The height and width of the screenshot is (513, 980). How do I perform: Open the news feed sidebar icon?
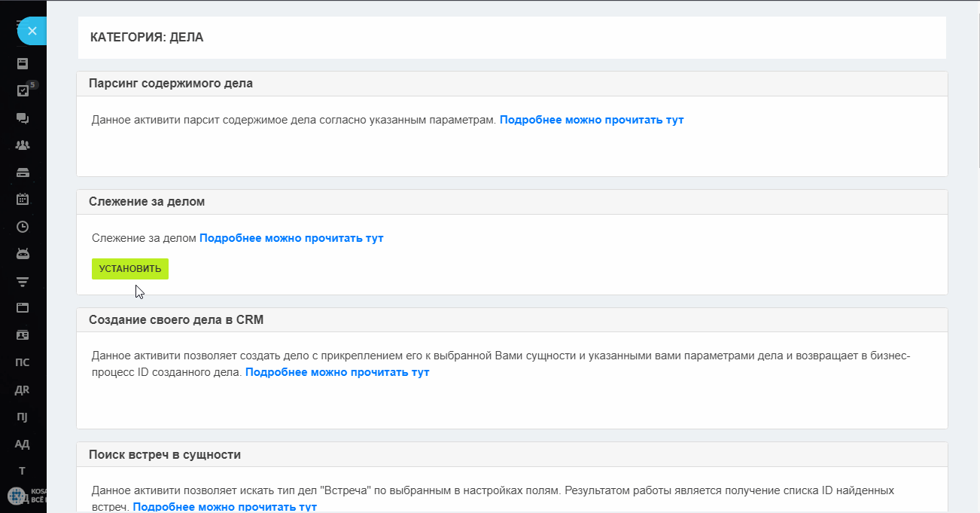point(23,63)
